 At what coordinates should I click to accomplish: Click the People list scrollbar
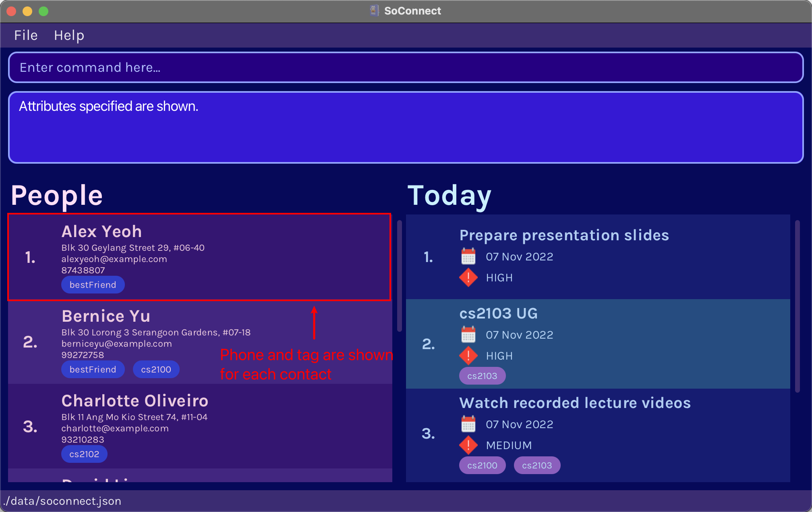pos(400,276)
